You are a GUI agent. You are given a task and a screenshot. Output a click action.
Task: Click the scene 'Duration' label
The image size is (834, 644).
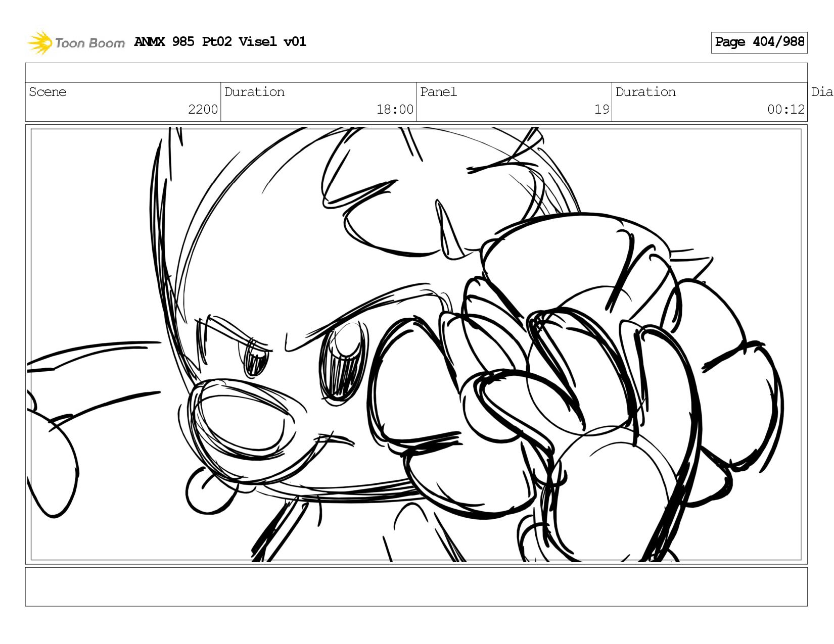[x=254, y=92]
